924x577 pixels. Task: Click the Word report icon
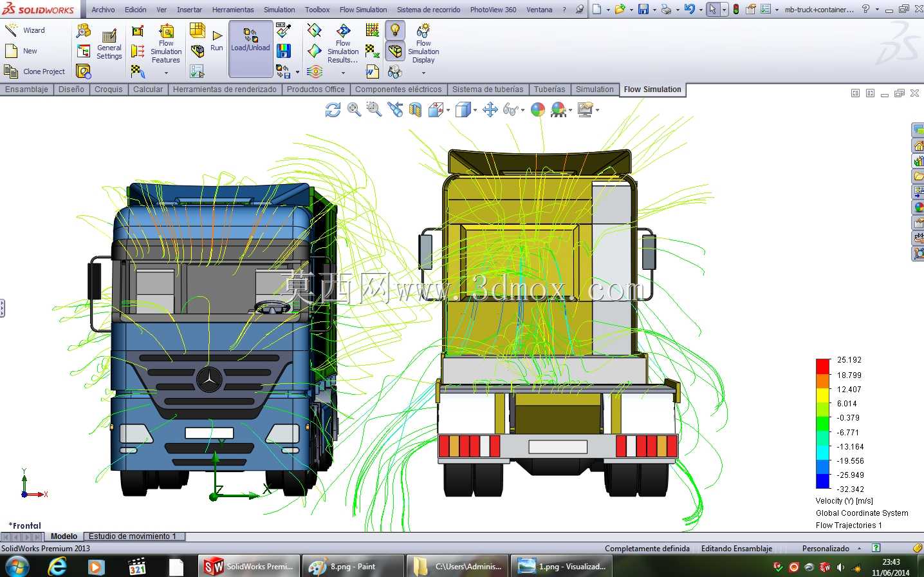[372, 71]
